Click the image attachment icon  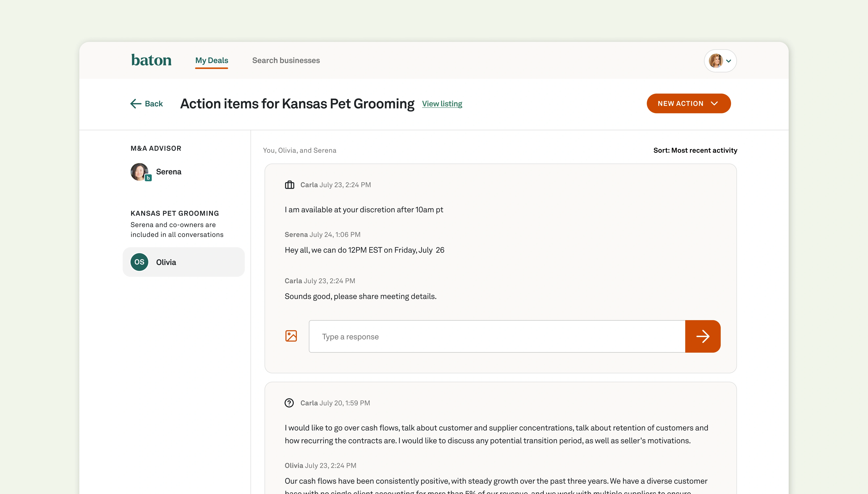[291, 336]
